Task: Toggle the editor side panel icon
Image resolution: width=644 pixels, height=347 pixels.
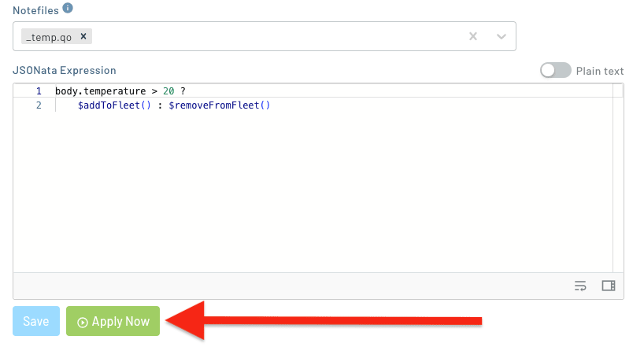Action: click(609, 286)
